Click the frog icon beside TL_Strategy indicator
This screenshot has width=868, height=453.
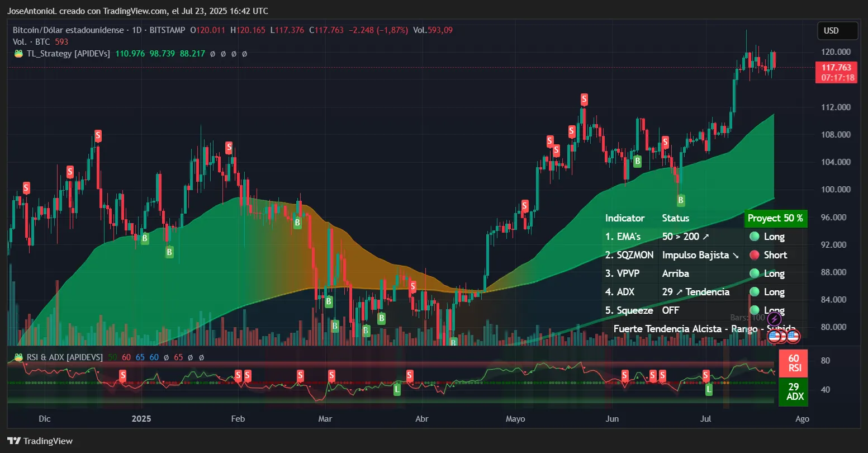coord(18,53)
